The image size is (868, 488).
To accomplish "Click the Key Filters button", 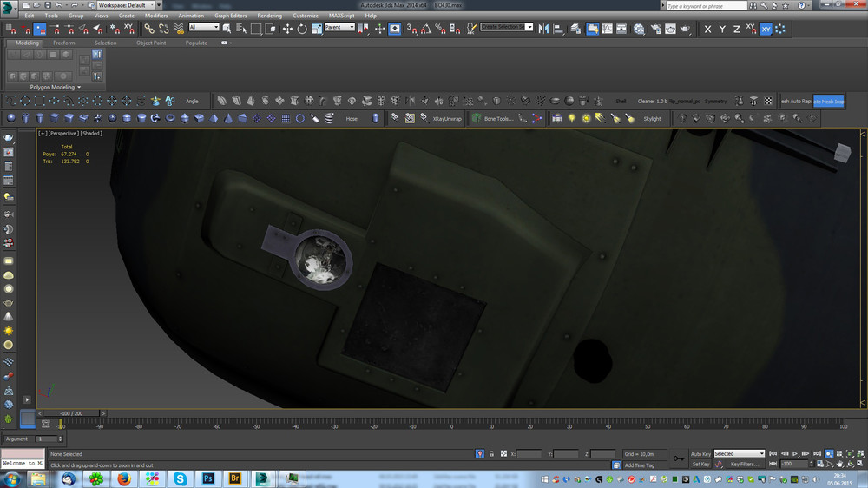I will (x=745, y=465).
